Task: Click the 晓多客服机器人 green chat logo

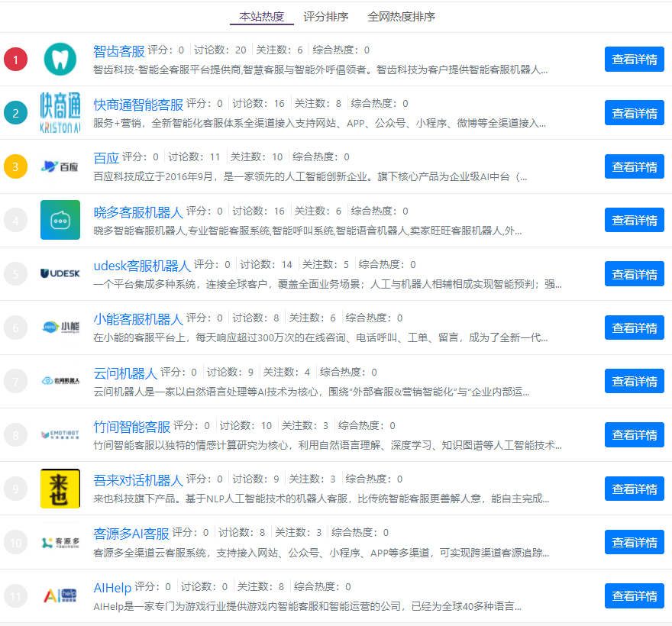Action: [x=60, y=220]
